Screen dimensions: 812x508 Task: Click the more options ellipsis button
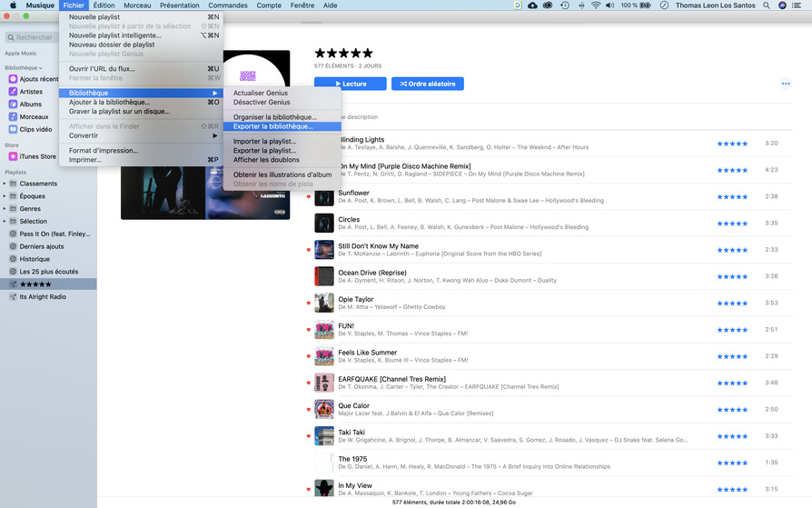tap(786, 84)
